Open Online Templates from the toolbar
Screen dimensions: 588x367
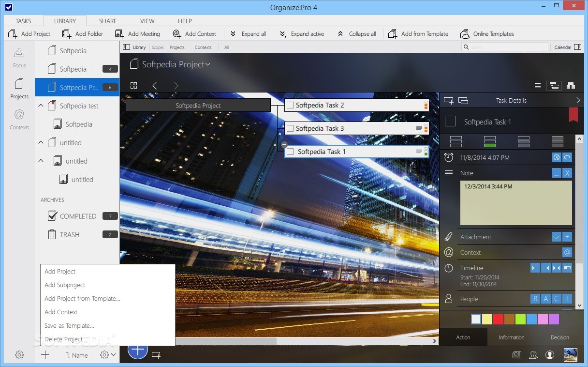[487, 34]
